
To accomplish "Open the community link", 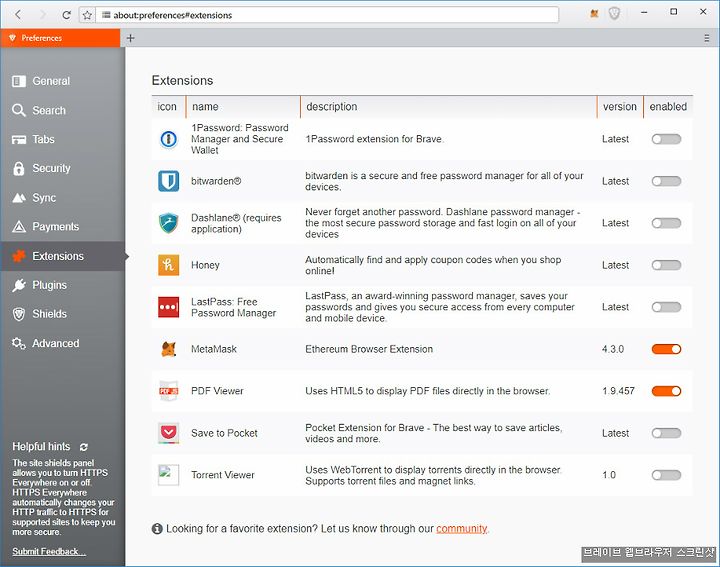I will [461, 529].
